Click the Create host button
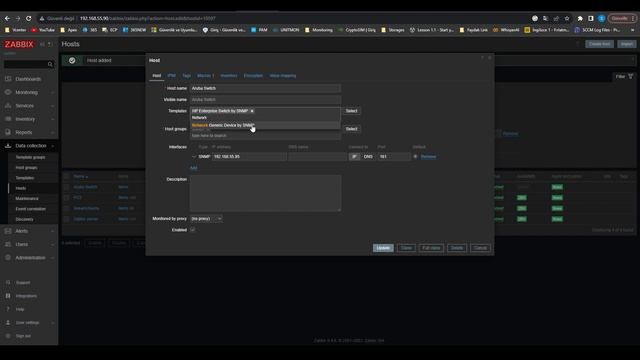640x360 pixels. pos(599,44)
